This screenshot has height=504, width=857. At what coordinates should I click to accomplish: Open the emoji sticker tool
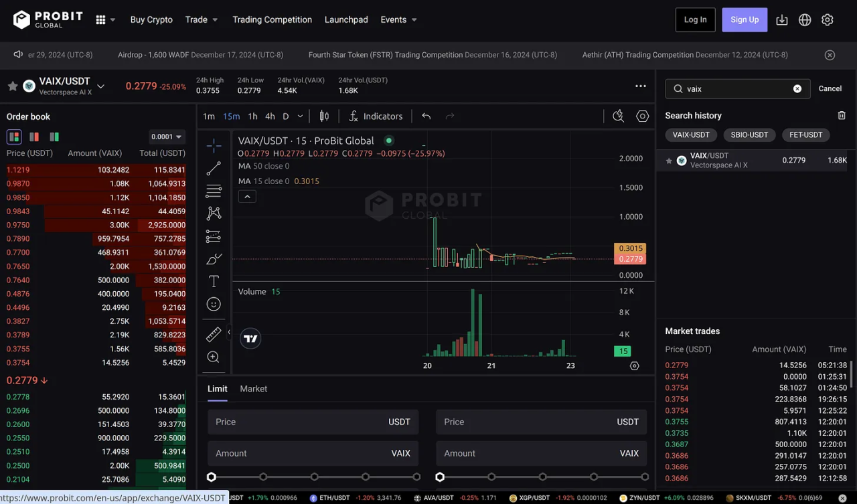214,304
